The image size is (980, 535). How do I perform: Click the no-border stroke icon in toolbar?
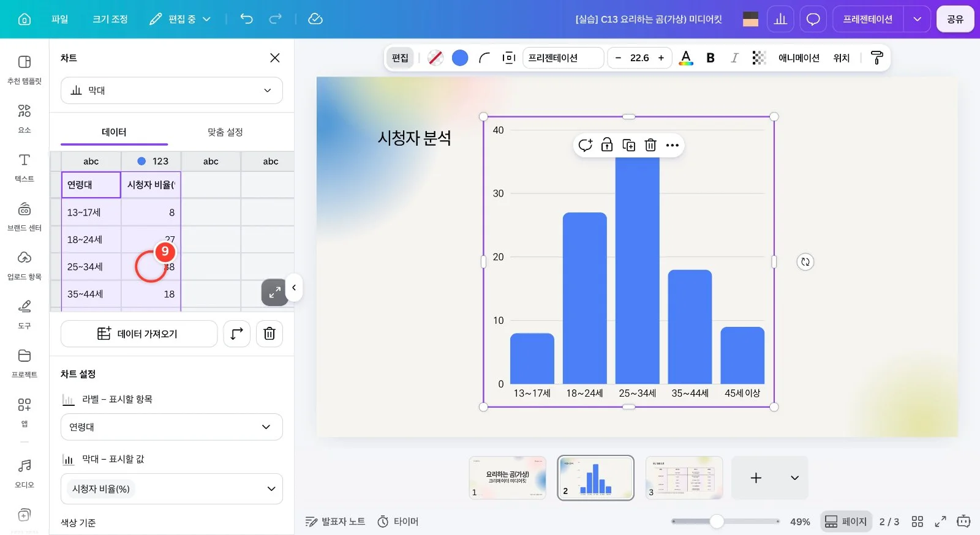tap(435, 58)
